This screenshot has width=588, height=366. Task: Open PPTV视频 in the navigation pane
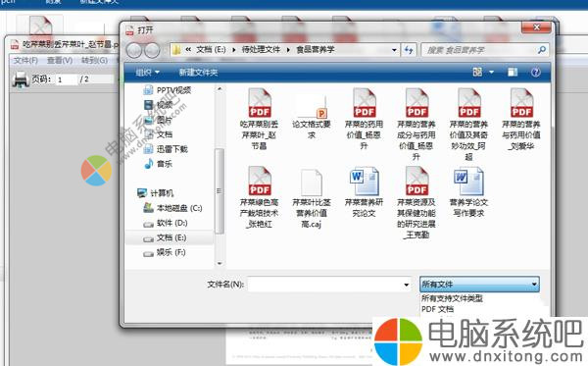[x=168, y=90]
